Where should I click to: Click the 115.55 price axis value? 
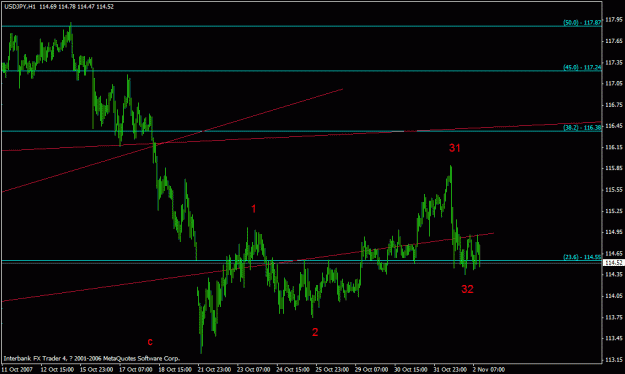[614, 190]
